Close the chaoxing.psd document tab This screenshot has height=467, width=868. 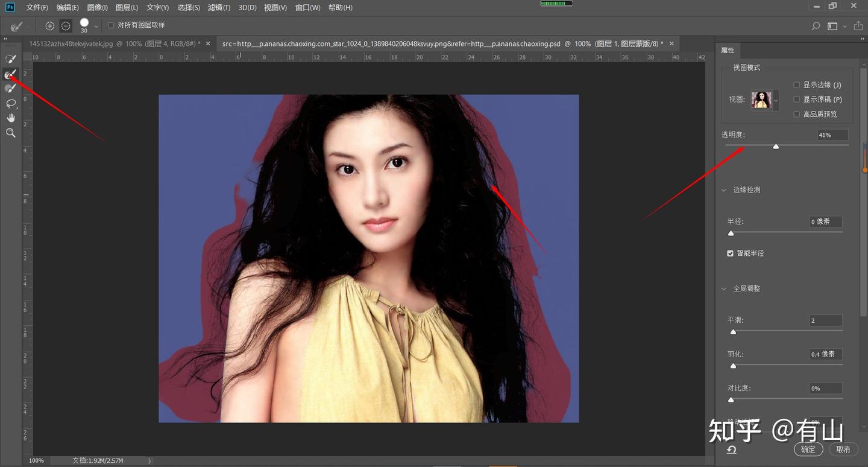coord(671,43)
